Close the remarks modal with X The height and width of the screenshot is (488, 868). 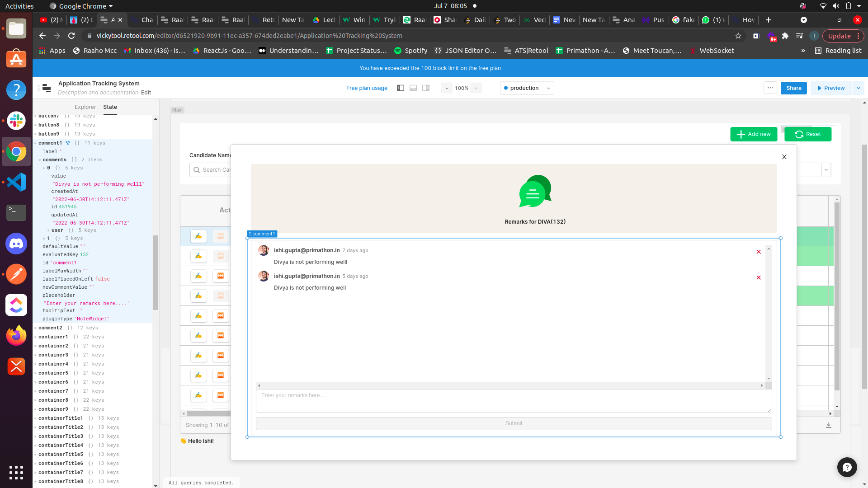[x=784, y=157]
